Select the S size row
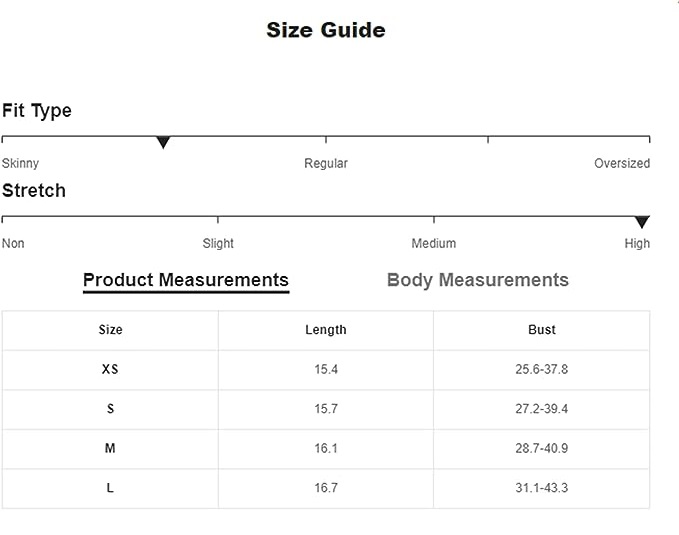Image resolution: width=679 pixels, height=535 pixels. [x=110, y=409]
